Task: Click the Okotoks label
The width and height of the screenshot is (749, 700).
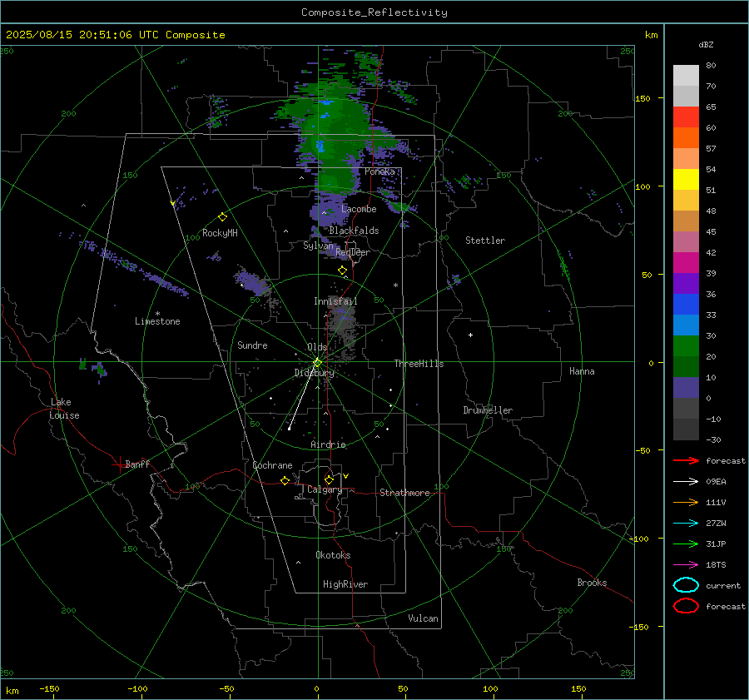Action: tap(333, 555)
